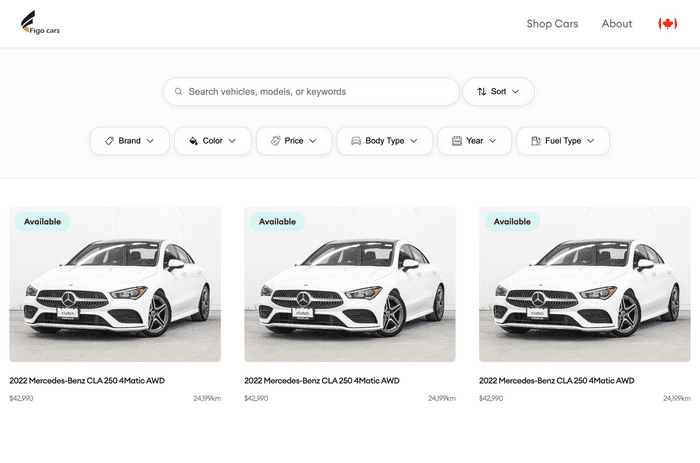The height and width of the screenshot is (463, 700).
Task: Click the search magnifier icon
Action: pos(178,92)
